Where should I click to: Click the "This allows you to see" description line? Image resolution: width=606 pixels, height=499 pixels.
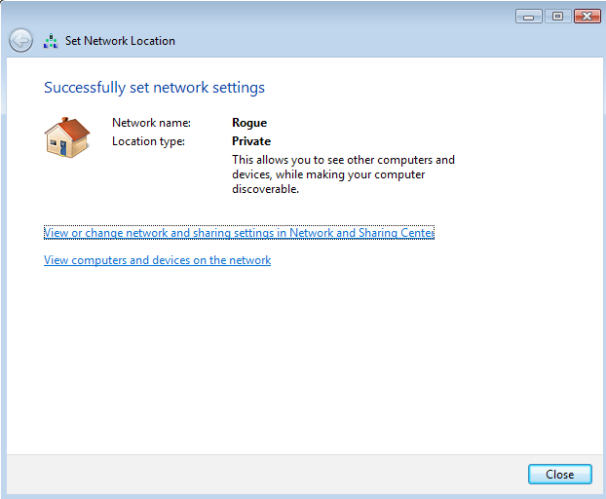coord(343,159)
